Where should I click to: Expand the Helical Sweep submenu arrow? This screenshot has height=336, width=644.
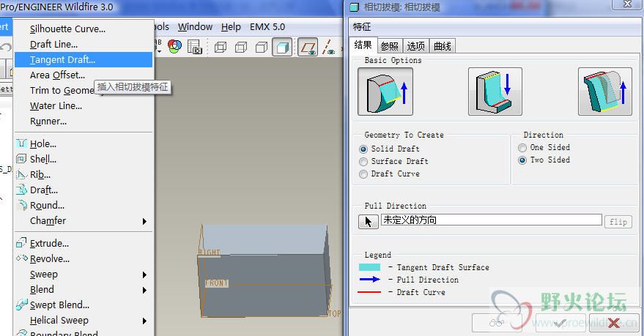(x=144, y=321)
